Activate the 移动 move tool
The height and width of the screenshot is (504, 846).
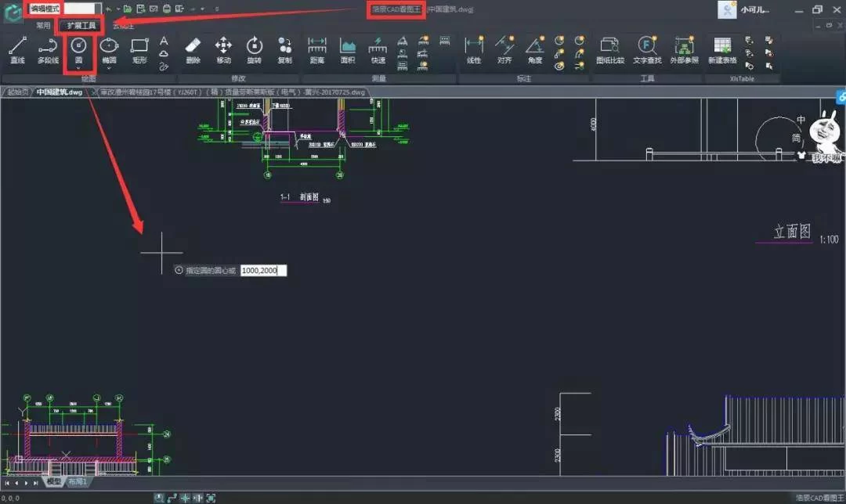[224, 50]
